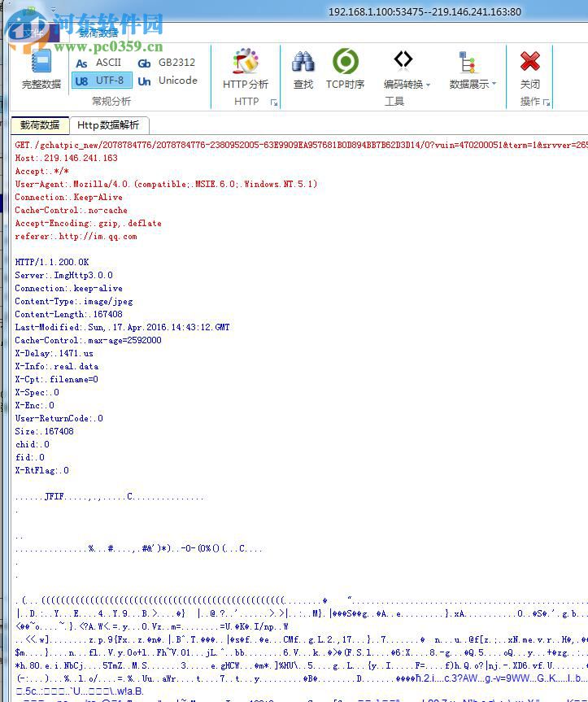The height and width of the screenshot is (702, 588).
Task: Click the 'Connection: keep-alive' response line
Action: click(68, 288)
